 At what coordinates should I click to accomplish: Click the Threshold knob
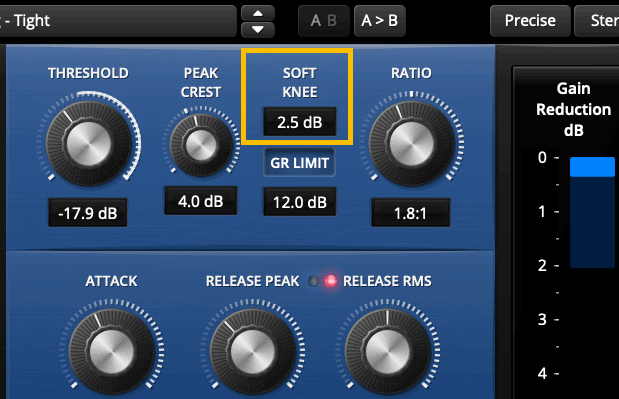(89, 143)
